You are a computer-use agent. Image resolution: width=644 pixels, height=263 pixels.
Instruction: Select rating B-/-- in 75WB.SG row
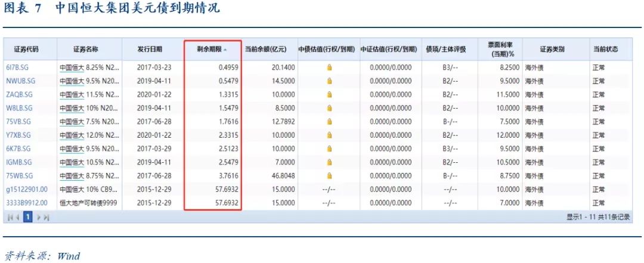(450, 176)
